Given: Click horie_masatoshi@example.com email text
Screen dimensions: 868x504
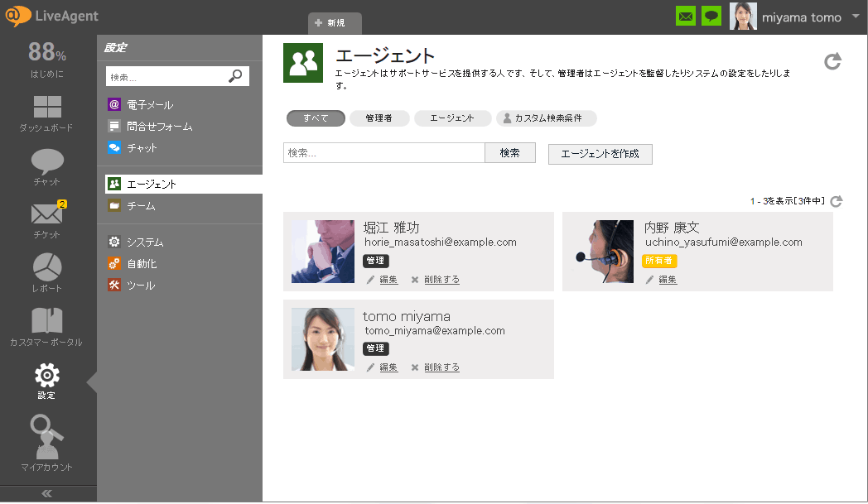Looking at the screenshot, I should 440,242.
